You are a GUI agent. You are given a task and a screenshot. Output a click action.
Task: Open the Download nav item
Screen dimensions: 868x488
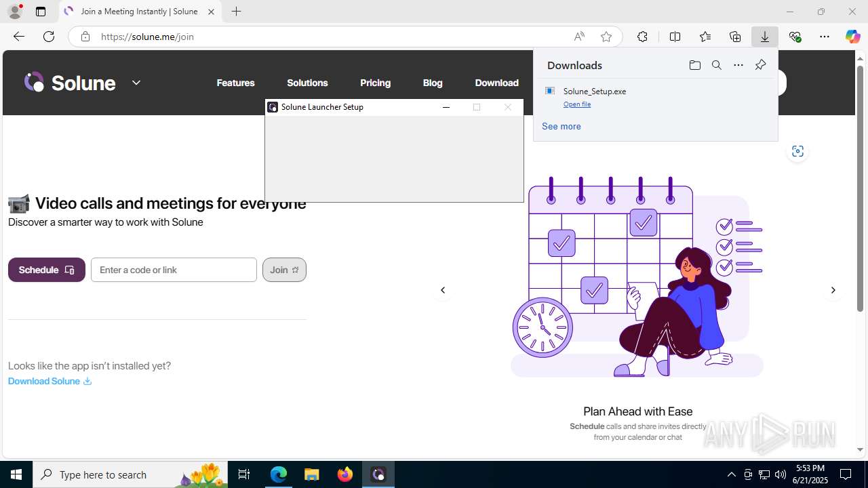pyautogui.click(x=496, y=83)
